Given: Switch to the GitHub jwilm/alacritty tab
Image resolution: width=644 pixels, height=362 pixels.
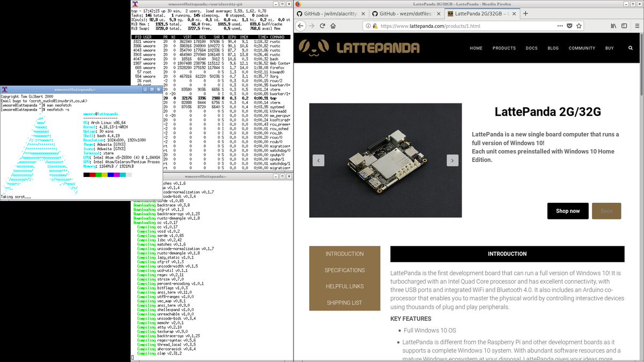Looking at the screenshot, I should pyautogui.click(x=332, y=13).
